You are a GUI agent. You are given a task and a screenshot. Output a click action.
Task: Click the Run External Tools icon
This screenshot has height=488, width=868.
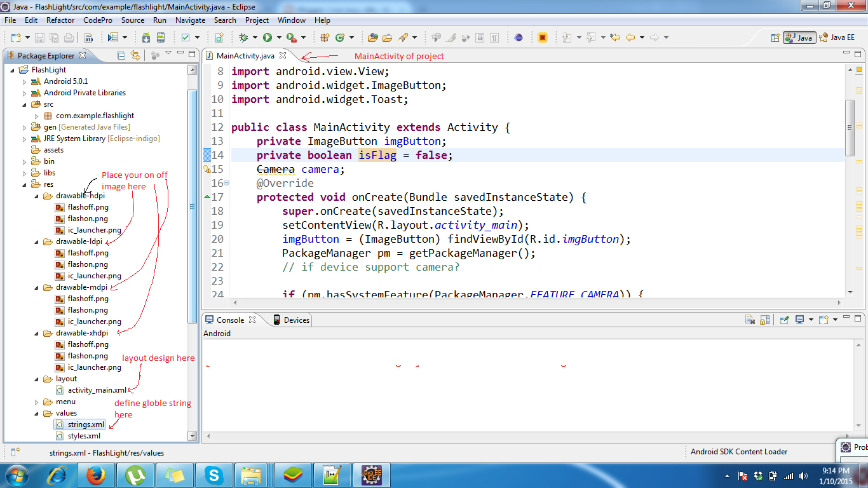pyautogui.click(x=291, y=37)
